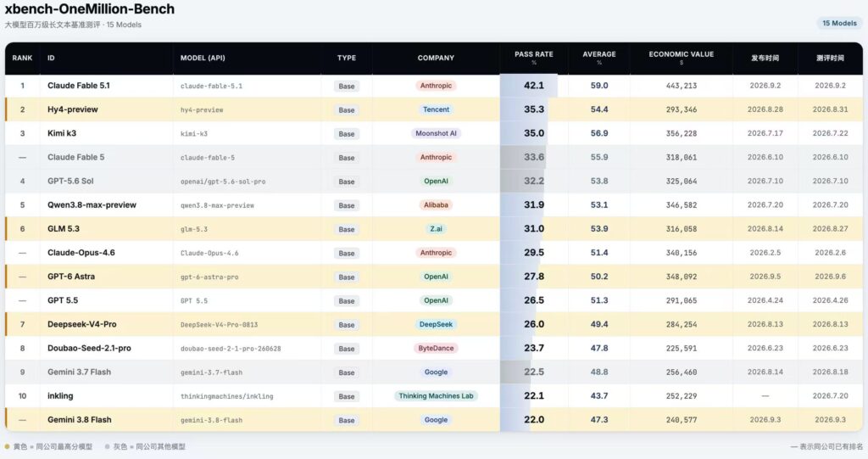Image resolution: width=868 pixels, height=459 pixels.
Task: Sort by the ECONOMIC VALUE column header
Action: click(681, 57)
